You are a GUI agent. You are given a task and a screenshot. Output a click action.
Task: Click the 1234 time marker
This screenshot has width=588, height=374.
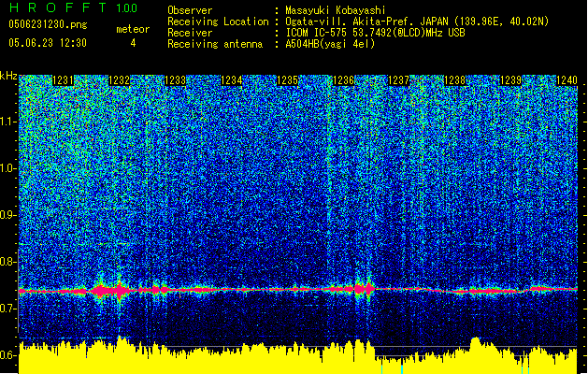232,80
